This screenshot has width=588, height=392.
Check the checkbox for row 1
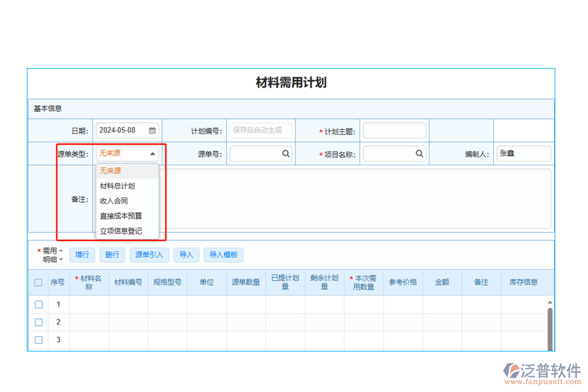pyautogui.click(x=38, y=304)
